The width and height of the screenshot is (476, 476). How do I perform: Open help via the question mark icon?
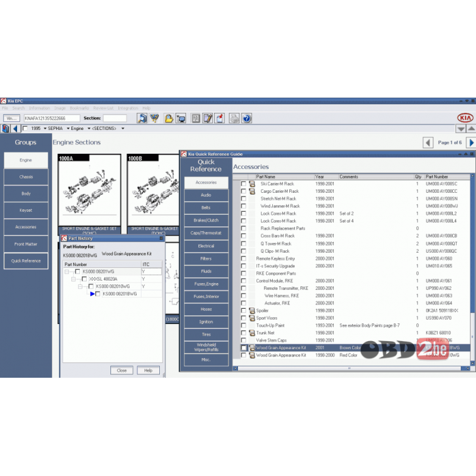click(247, 118)
